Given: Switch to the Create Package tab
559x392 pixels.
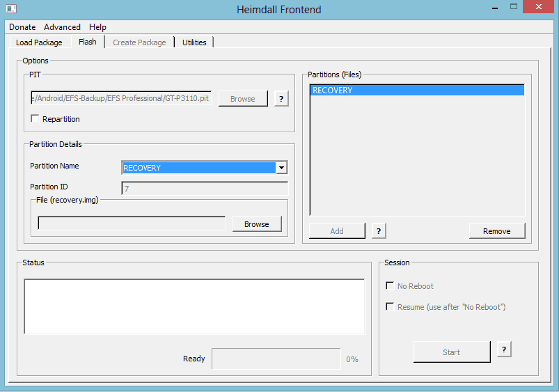Looking at the screenshot, I should [x=139, y=42].
